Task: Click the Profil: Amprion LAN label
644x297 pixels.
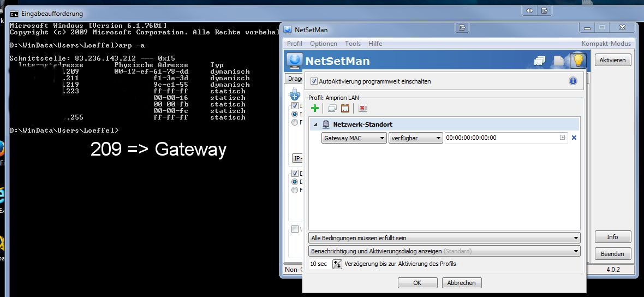Action: [333, 98]
